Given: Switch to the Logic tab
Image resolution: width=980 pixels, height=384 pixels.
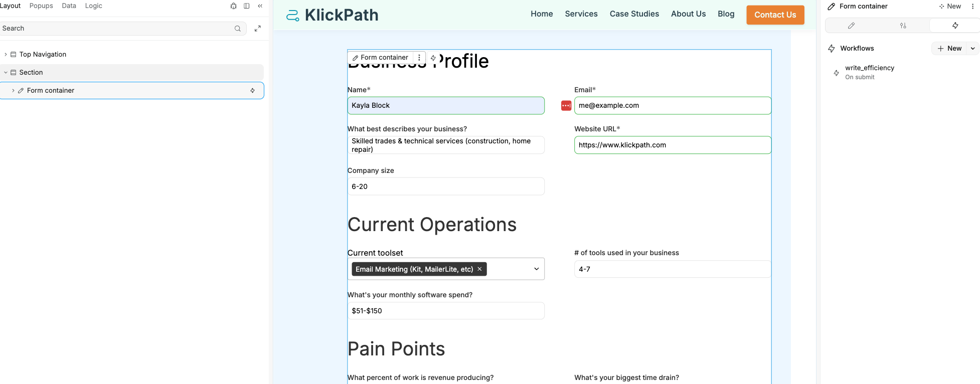Looking at the screenshot, I should (94, 6).
